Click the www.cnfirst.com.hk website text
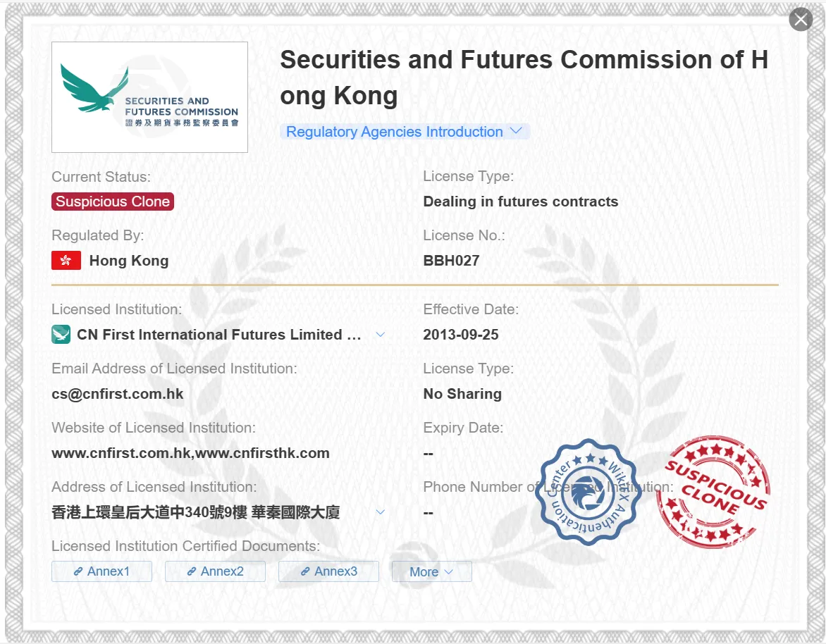This screenshot has width=826, height=644. pyautogui.click(x=121, y=453)
